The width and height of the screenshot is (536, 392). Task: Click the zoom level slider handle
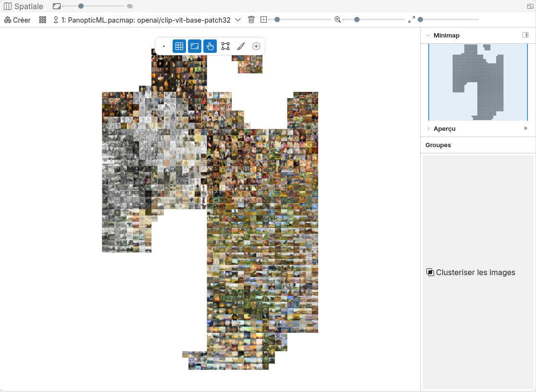[357, 20]
